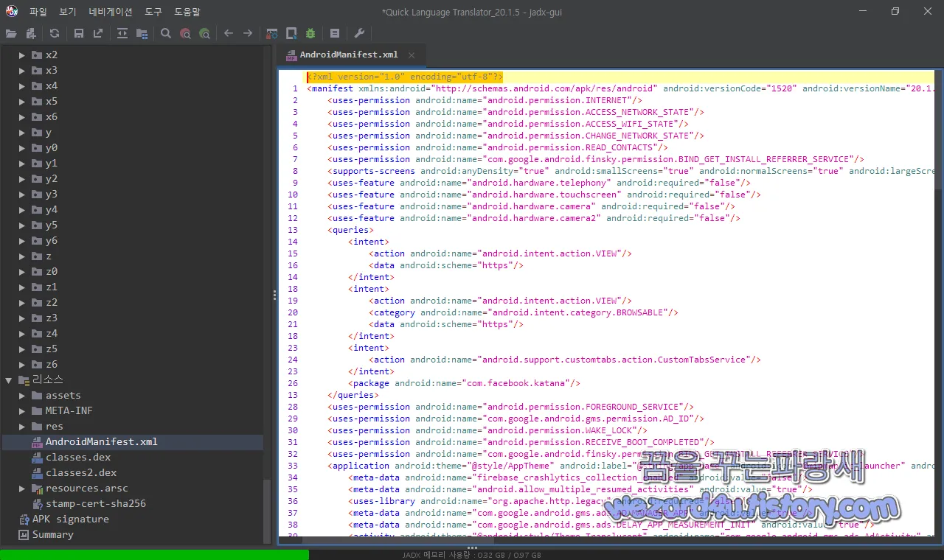Expand the assets folder
This screenshot has width=944, height=560.
22,396
